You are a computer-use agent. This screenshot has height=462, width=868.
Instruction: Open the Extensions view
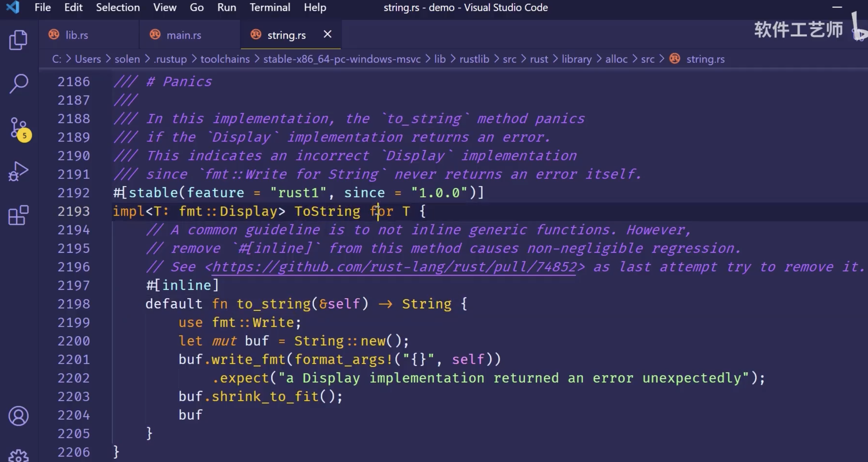[x=18, y=215]
